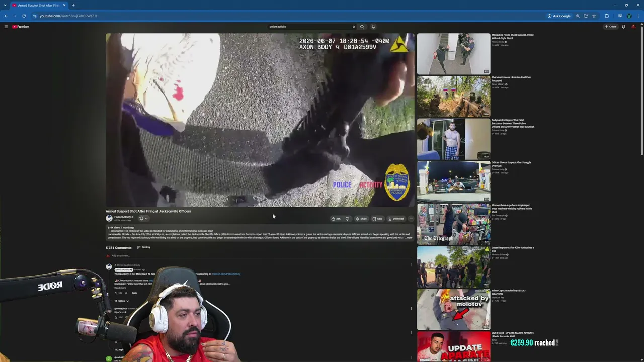Open the 'attacked by molotov' video thumbnail
The width and height of the screenshot is (644, 362).
pos(453,309)
